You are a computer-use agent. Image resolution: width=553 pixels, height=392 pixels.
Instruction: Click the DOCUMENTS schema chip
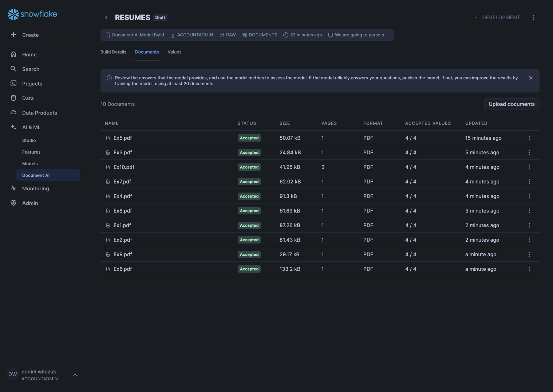[x=260, y=35]
